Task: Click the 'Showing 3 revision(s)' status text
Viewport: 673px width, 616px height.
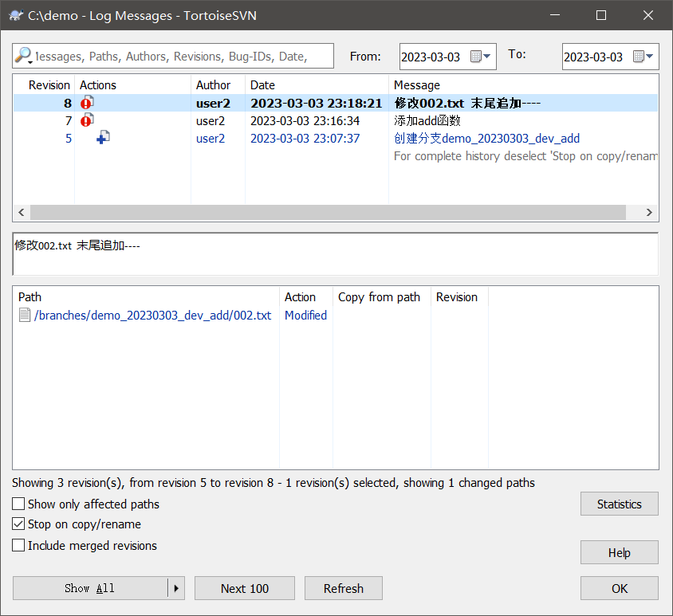Action: tap(273, 483)
